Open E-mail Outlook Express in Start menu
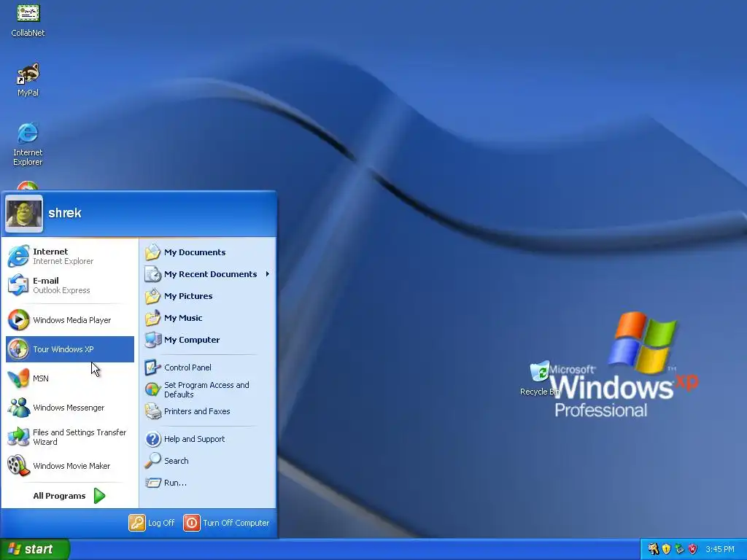Viewport: 747px width, 560px height. tap(70, 285)
